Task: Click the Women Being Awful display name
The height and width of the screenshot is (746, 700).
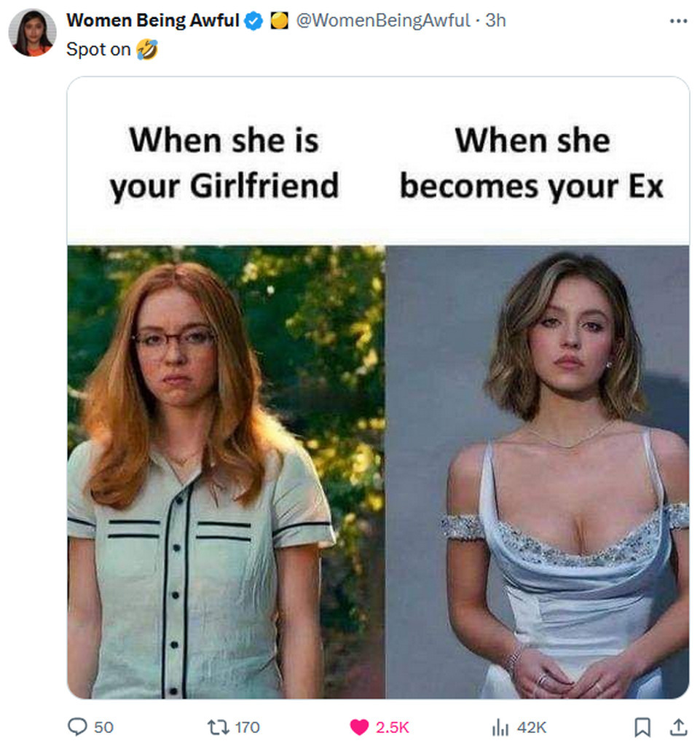Action: pos(153,20)
